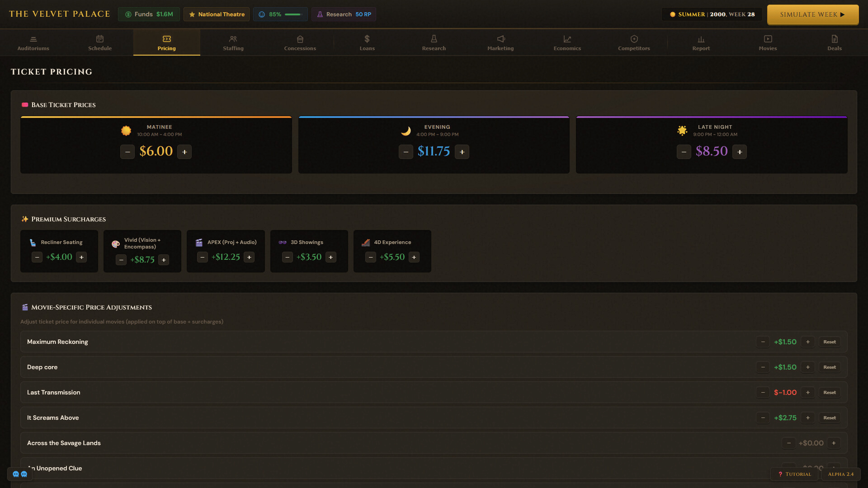The width and height of the screenshot is (868, 488).
Task: Decrease the Evening ticket price
Action: [x=406, y=152]
